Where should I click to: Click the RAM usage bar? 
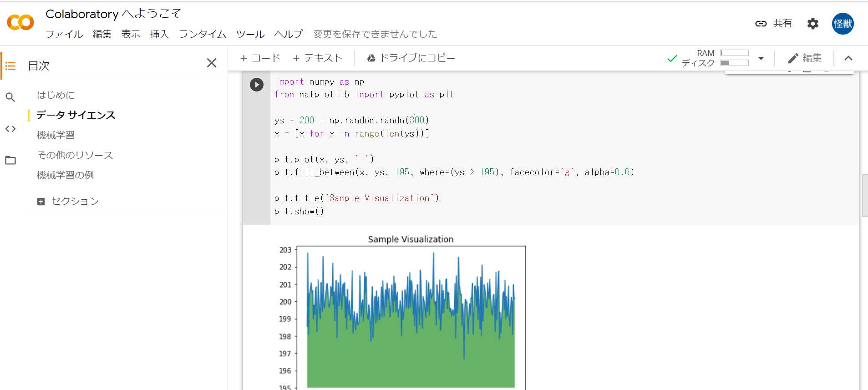click(x=735, y=53)
